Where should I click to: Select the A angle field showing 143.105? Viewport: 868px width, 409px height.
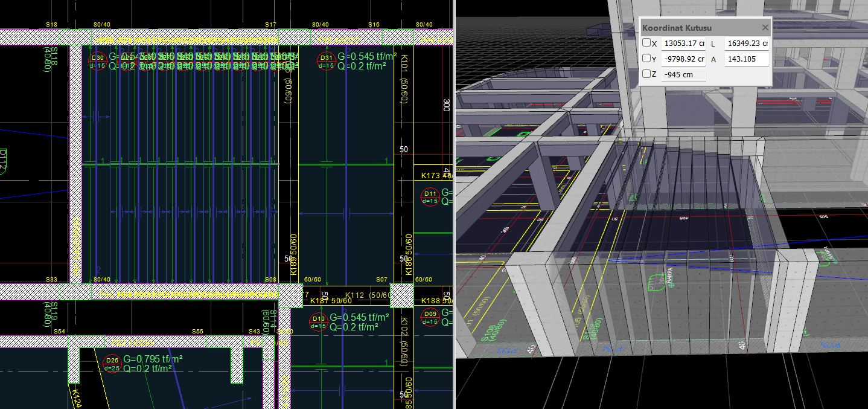pyautogui.click(x=747, y=59)
